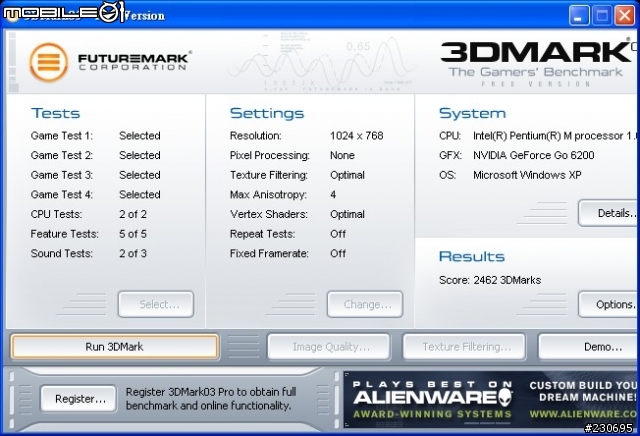This screenshot has width=640, height=436.
Task: Close the 3DMark window
Action: (x=624, y=16)
